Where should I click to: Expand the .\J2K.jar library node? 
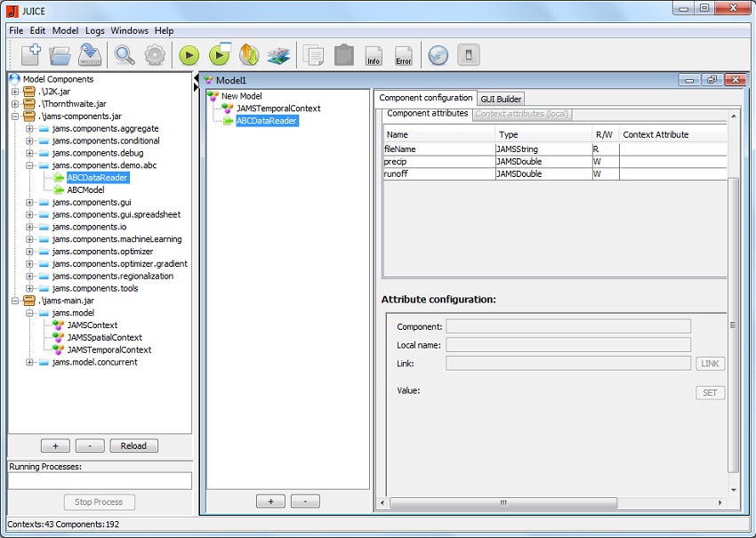pyautogui.click(x=15, y=92)
